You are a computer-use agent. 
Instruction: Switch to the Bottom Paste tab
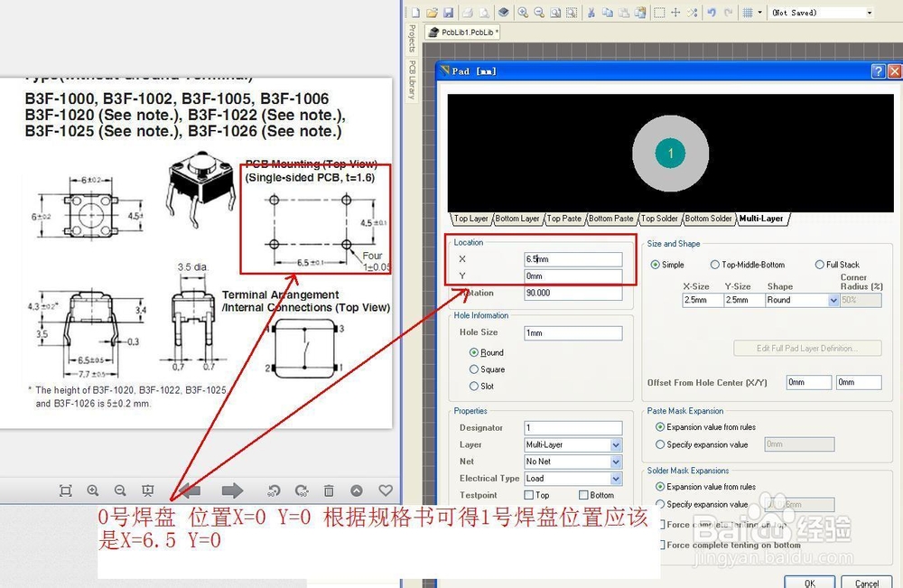coord(610,219)
